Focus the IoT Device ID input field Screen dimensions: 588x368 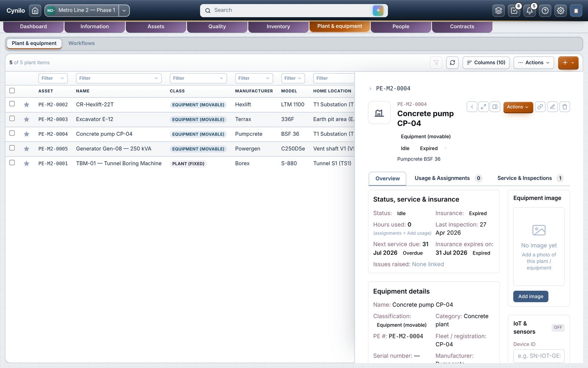point(539,356)
